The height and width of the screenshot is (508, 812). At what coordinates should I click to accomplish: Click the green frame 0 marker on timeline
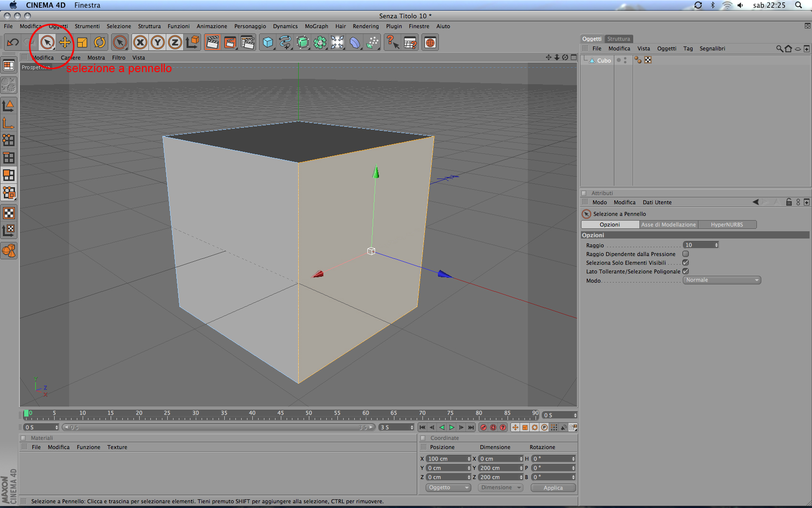(x=26, y=413)
